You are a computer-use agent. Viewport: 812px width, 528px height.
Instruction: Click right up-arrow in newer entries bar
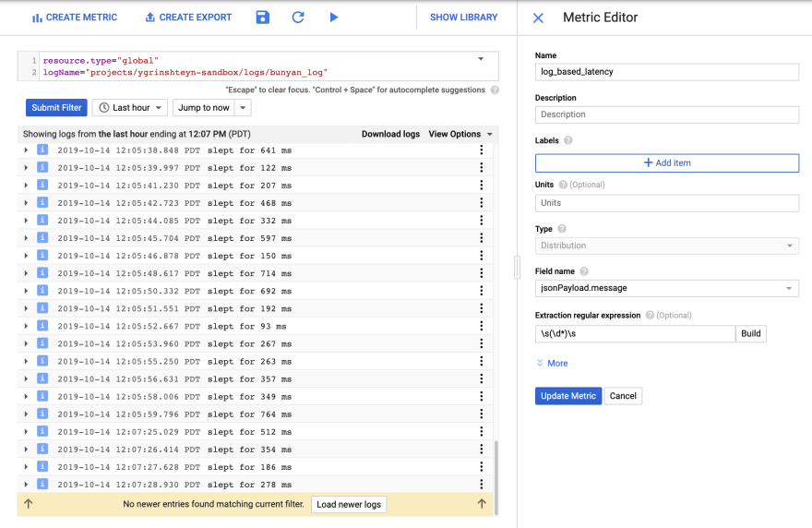click(482, 504)
